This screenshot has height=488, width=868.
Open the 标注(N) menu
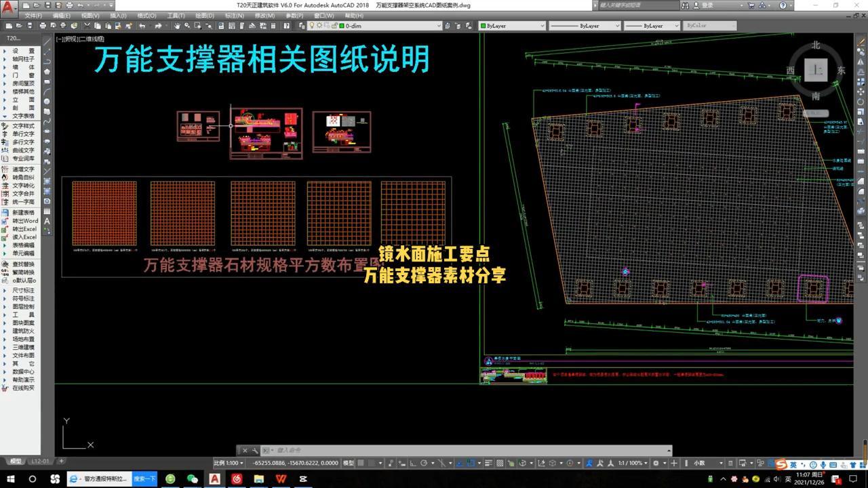pyautogui.click(x=234, y=16)
